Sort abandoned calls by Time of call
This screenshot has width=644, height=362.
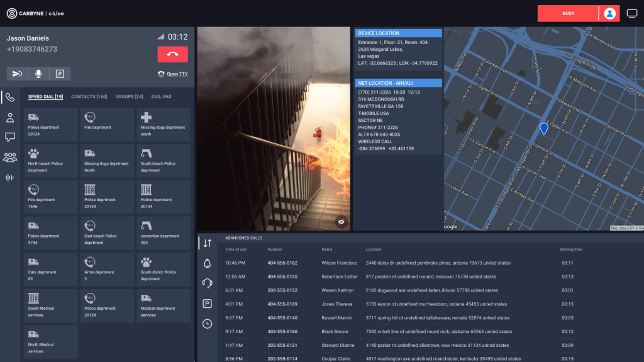pos(236,250)
